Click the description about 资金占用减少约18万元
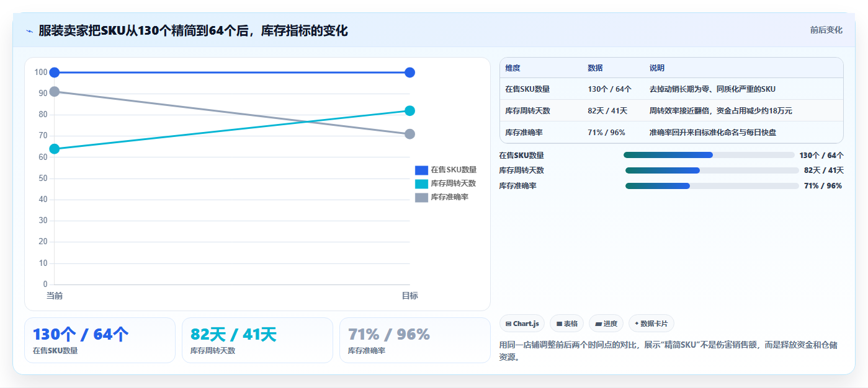This screenshot has width=868, height=388. (x=721, y=111)
